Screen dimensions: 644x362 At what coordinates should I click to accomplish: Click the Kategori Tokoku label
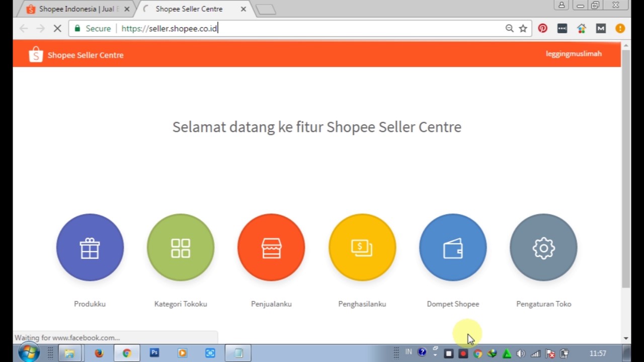pos(181,304)
